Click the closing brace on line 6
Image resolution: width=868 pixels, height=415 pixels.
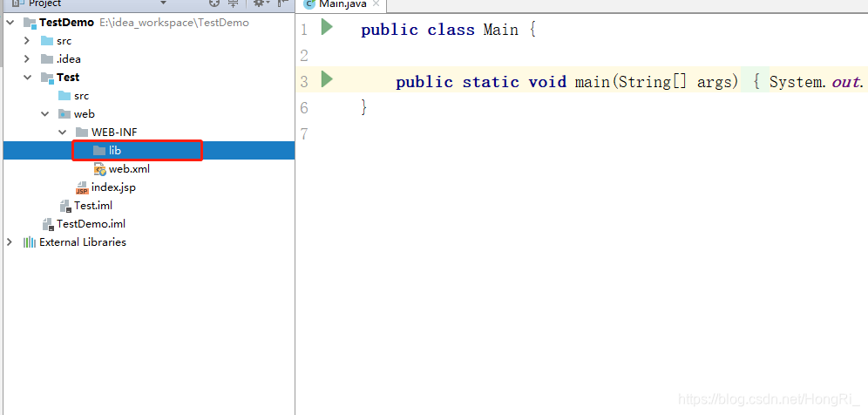click(x=363, y=107)
